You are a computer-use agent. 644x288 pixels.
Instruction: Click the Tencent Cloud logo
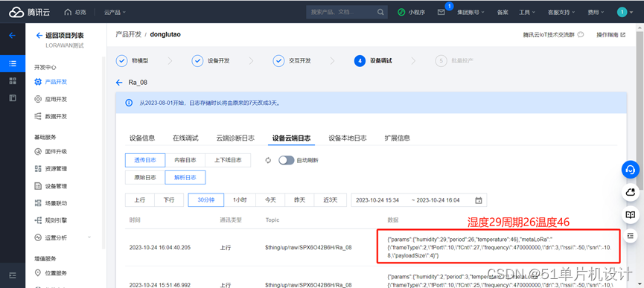pos(30,13)
